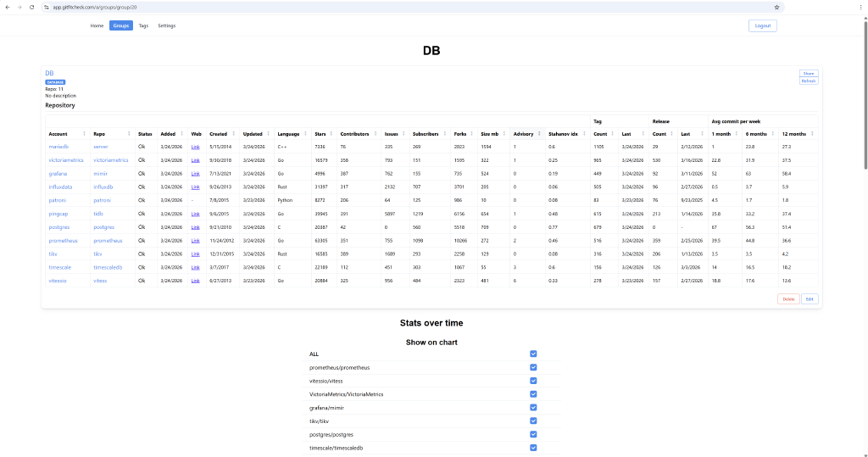
Task: Toggle tikv/tikv chart checkbox
Action: click(533, 421)
